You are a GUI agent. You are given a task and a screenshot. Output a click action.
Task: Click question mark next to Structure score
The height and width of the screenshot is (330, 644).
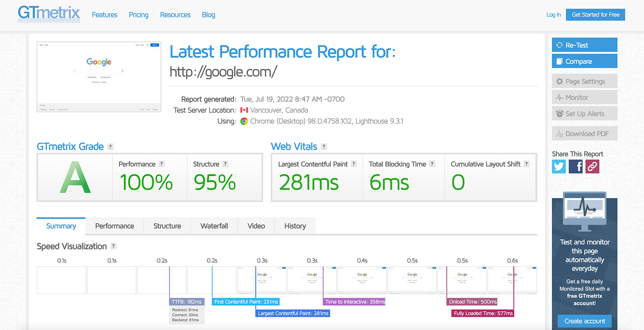225,164
